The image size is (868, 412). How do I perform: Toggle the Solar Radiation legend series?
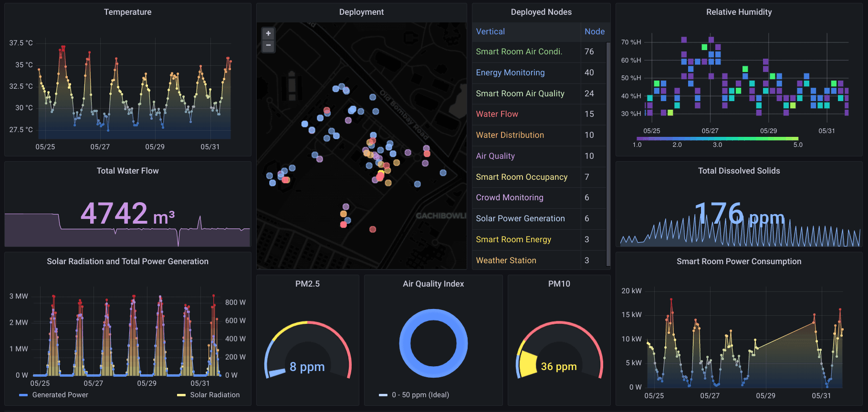click(208, 395)
